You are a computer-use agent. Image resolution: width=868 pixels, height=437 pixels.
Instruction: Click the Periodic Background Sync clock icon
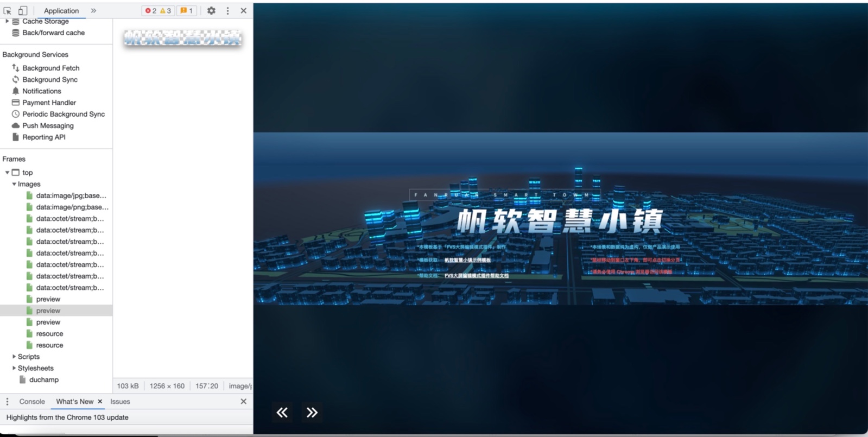pyautogui.click(x=15, y=114)
